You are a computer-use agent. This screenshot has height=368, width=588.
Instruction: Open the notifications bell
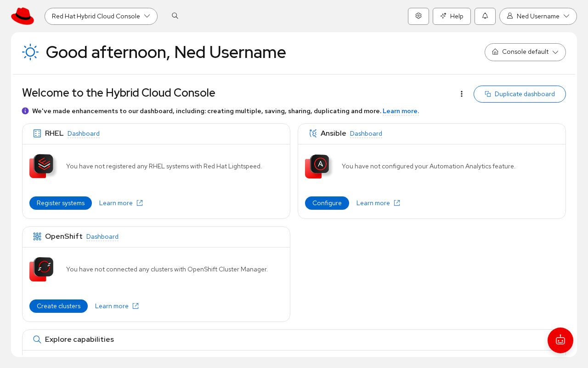pyautogui.click(x=485, y=16)
